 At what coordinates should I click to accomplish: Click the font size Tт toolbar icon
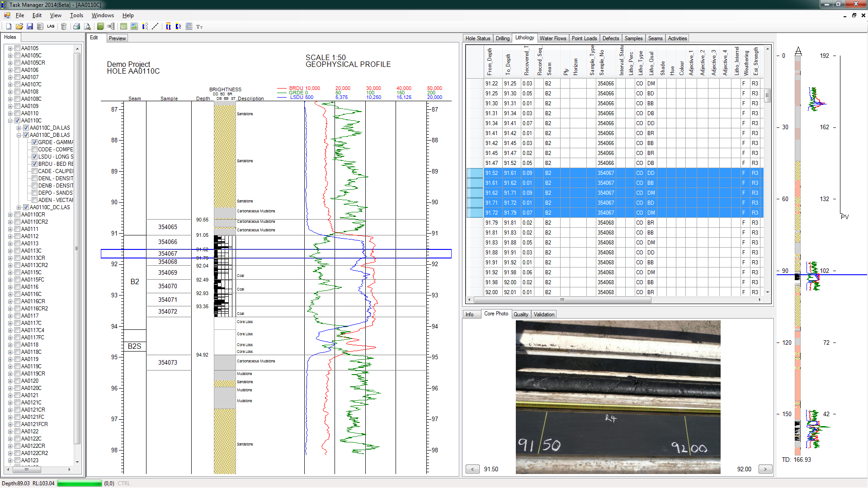(x=199, y=27)
